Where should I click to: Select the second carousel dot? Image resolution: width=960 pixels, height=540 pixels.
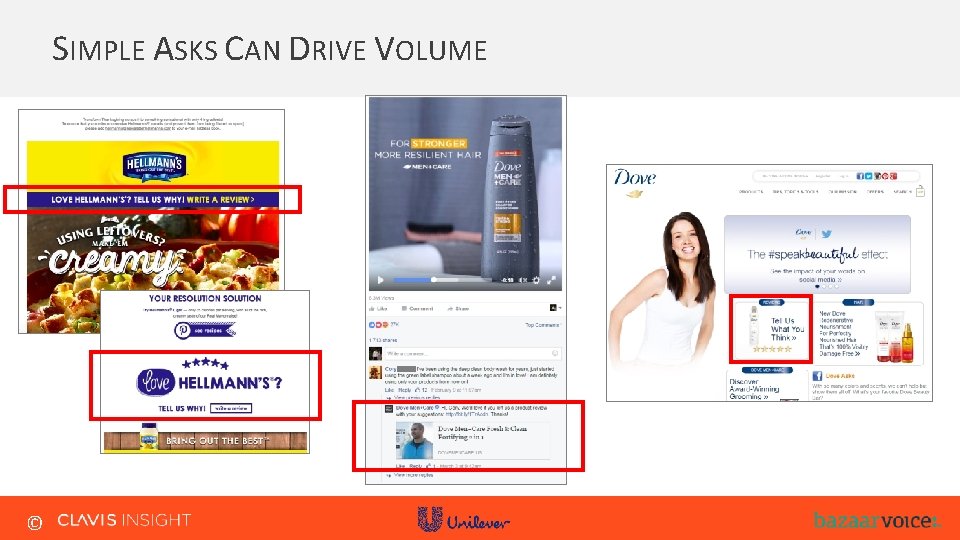[x=824, y=287]
